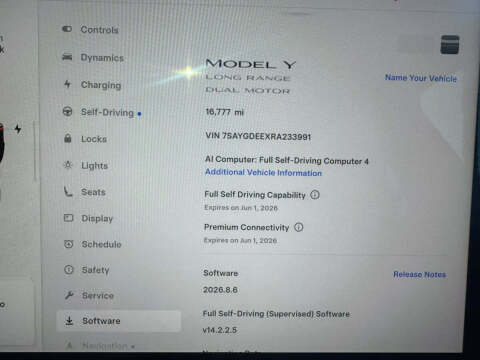This screenshot has height=360, width=480.
Task: Open Additional Vehicle Information link
Action: pos(263,172)
